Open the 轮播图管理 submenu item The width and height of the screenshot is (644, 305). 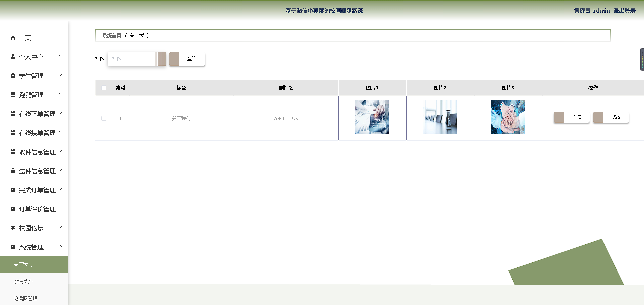(x=25, y=298)
